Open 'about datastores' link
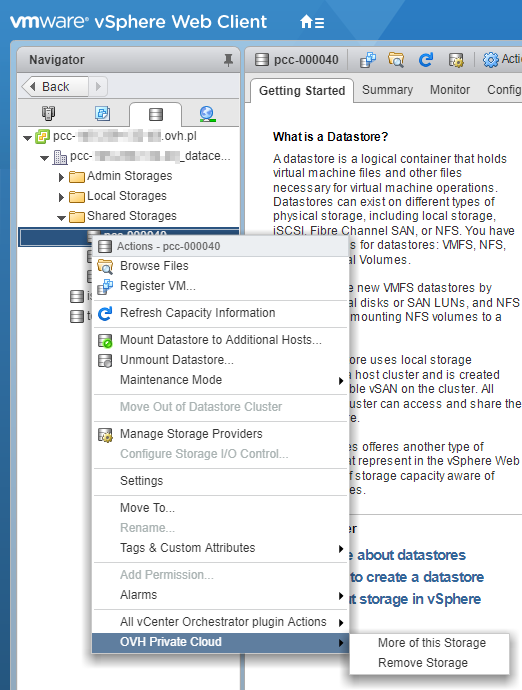 [x=411, y=555]
